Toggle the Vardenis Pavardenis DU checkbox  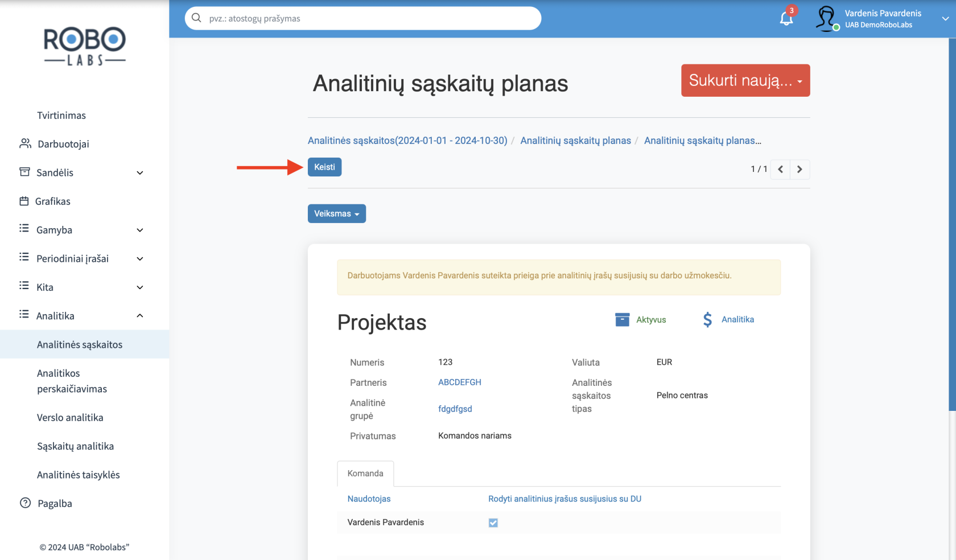(x=493, y=522)
